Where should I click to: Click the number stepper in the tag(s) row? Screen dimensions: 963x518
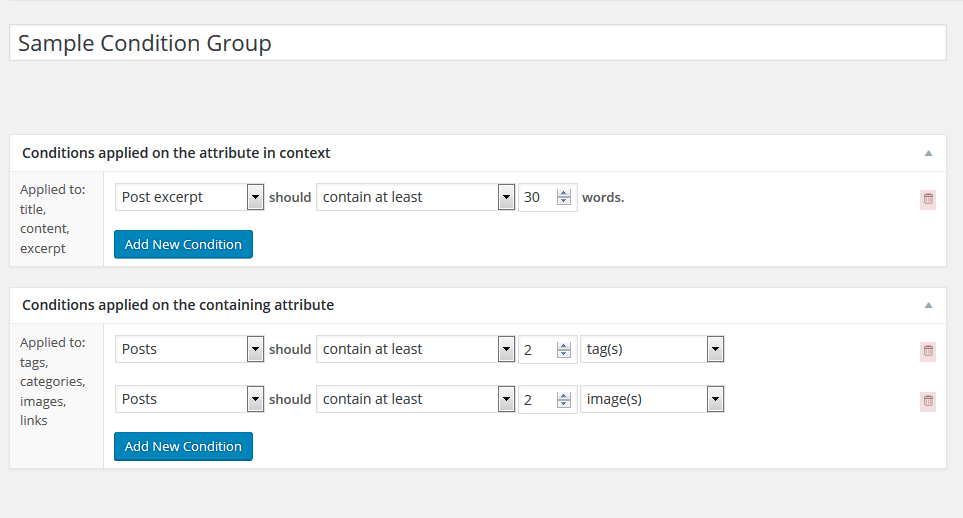tap(564, 349)
